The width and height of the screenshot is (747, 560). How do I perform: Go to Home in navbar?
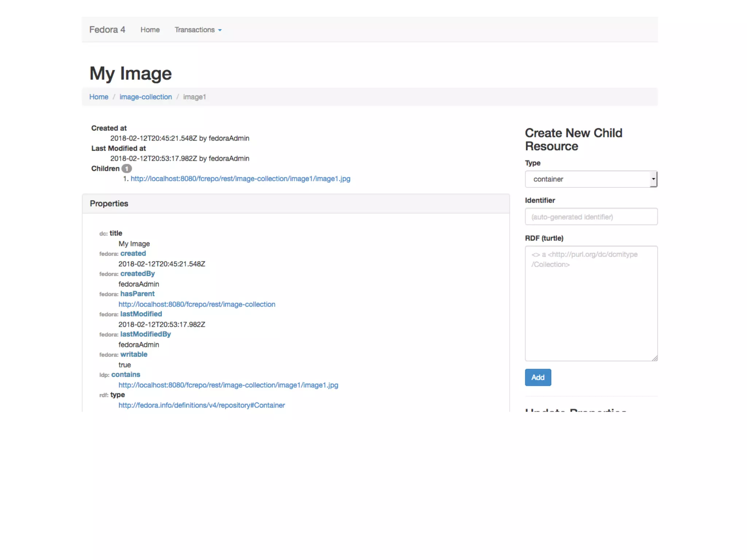[x=150, y=30]
